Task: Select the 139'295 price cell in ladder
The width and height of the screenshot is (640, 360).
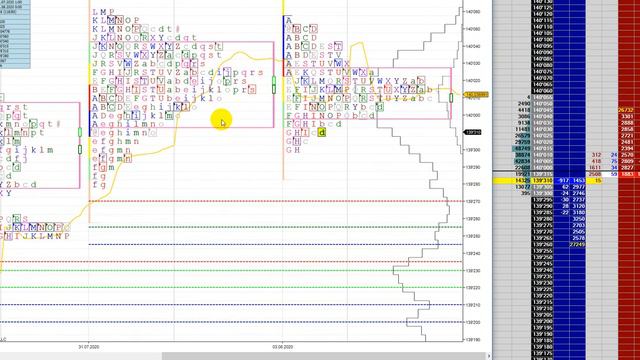Action: pyautogui.click(x=542, y=200)
